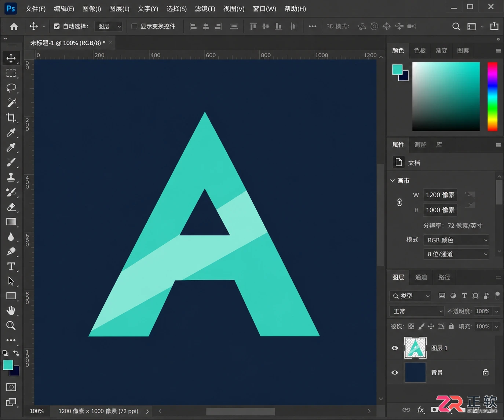Select the 图层 1 layer thumbnail
This screenshot has width=504, height=420.
[415, 348]
